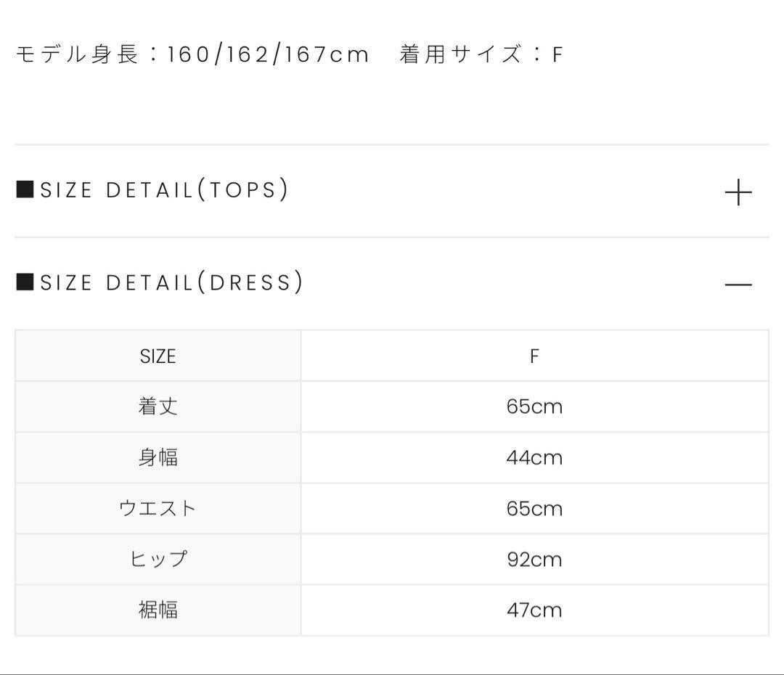Viewport: 784px width, 675px height.
Task: Click the 裾幅 row label
Action: [x=158, y=610]
